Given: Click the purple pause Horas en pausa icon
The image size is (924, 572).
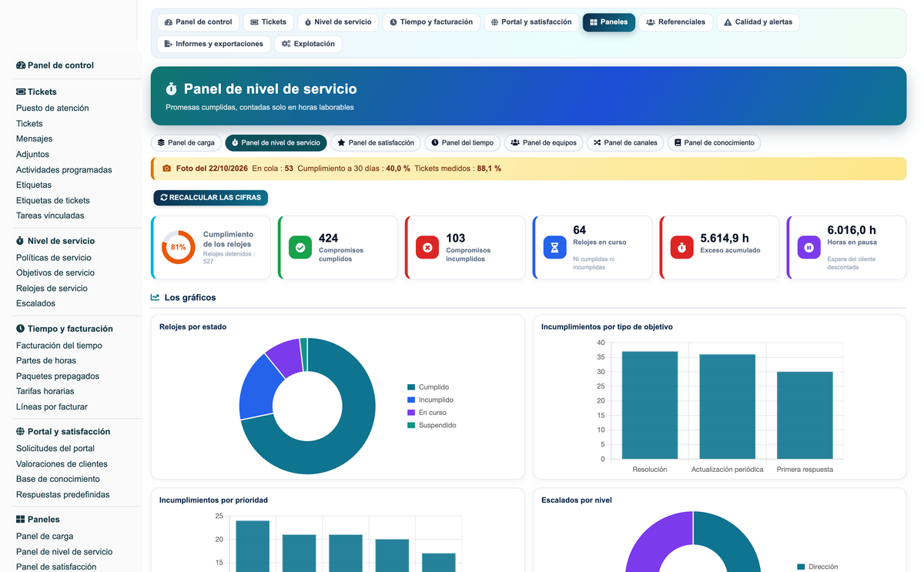Looking at the screenshot, I should [808, 247].
